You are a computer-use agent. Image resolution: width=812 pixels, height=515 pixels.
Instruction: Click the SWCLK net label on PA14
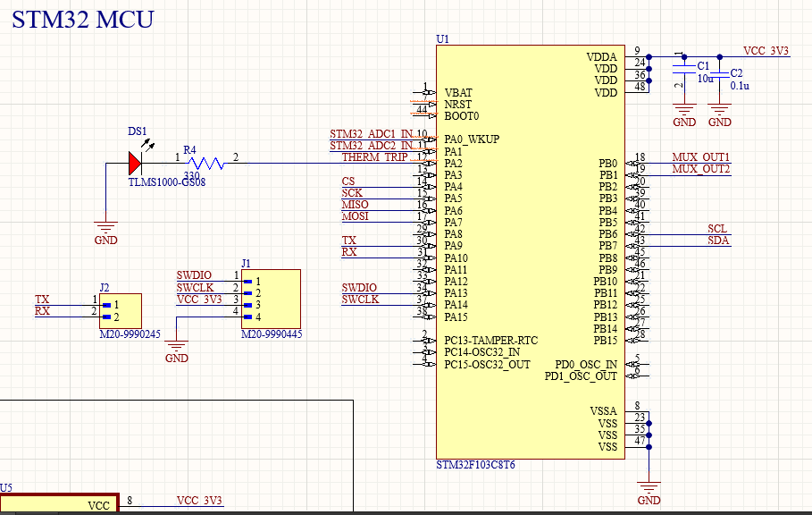coord(360,300)
